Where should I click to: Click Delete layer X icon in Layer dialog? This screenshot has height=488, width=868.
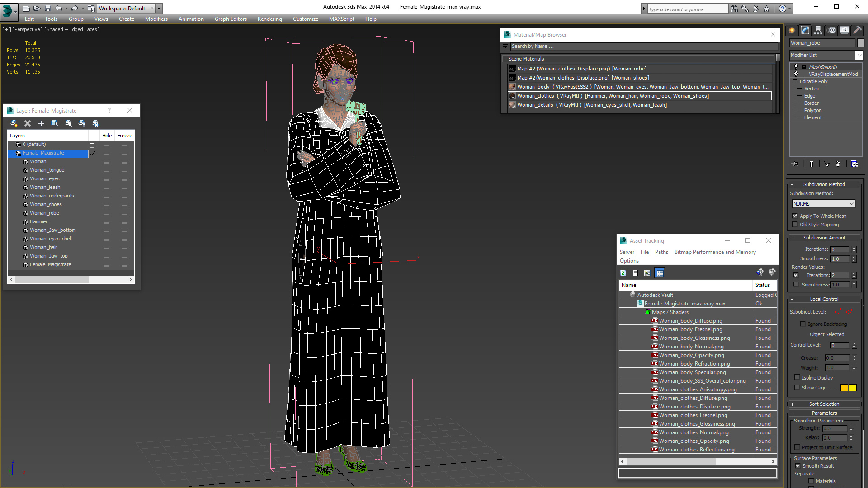(28, 123)
